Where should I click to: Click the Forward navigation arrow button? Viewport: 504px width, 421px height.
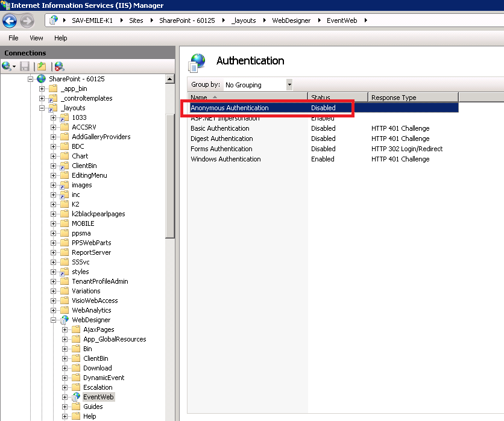pos(27,22)
